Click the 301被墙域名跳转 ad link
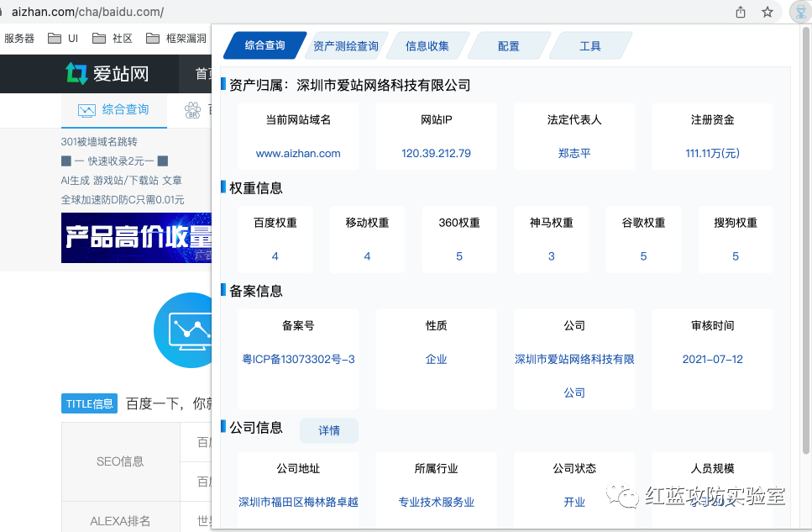This screenshot has width=812, height=532. tap(99, 141)
